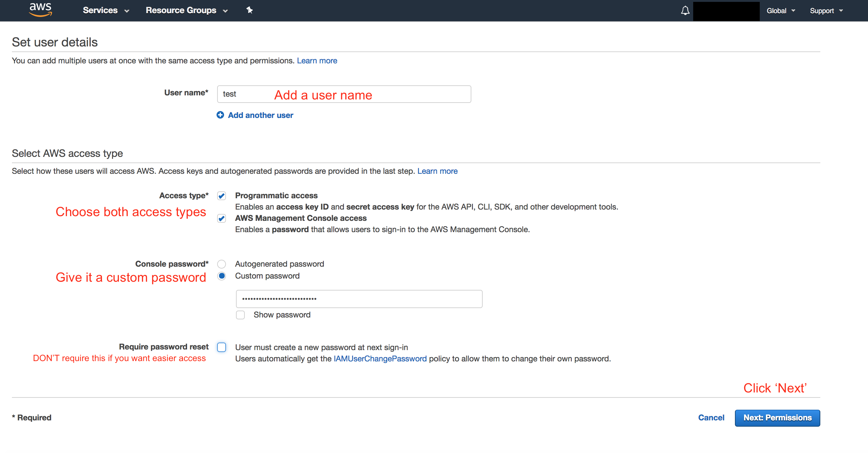Click the custom password input field
Screen dimensions: 868x453
(359, 299)
